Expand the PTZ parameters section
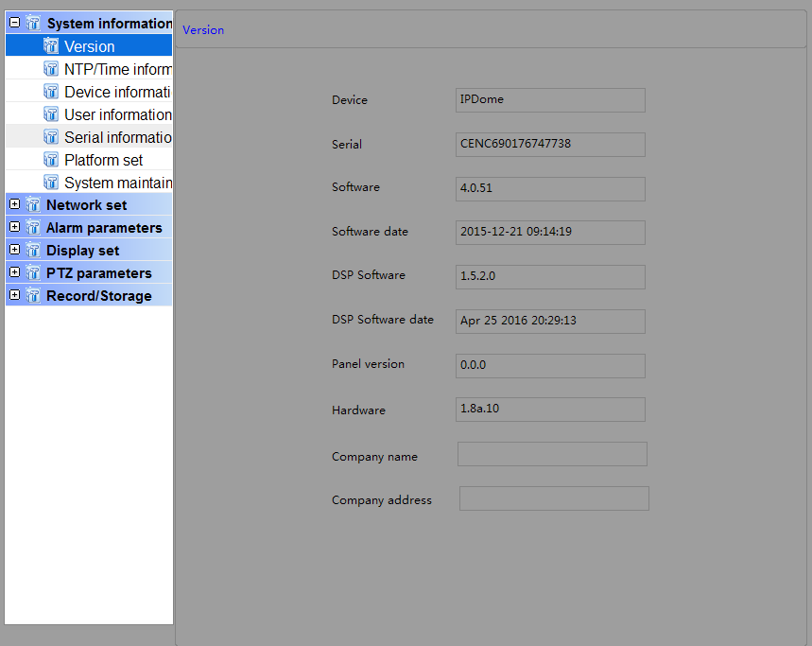812x646 pixels. [x=14, y=272]
